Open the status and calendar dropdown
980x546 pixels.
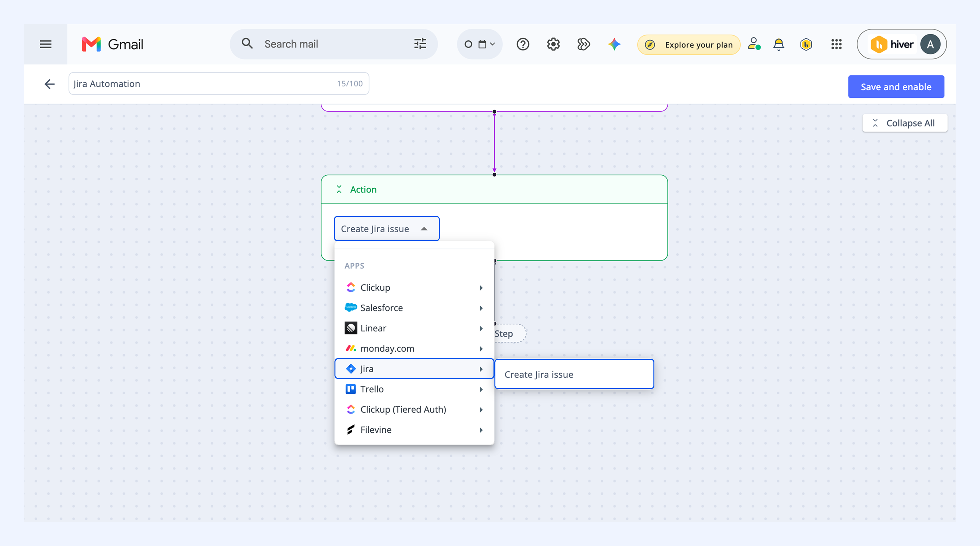pos(480,44)
